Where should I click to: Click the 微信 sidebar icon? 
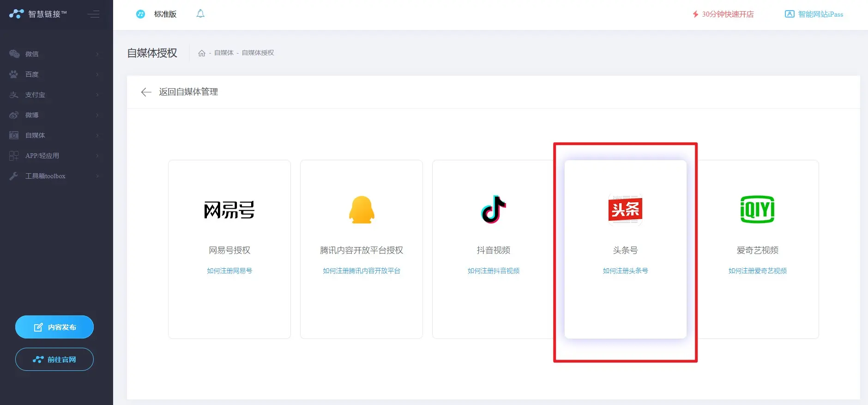[14, 54]
